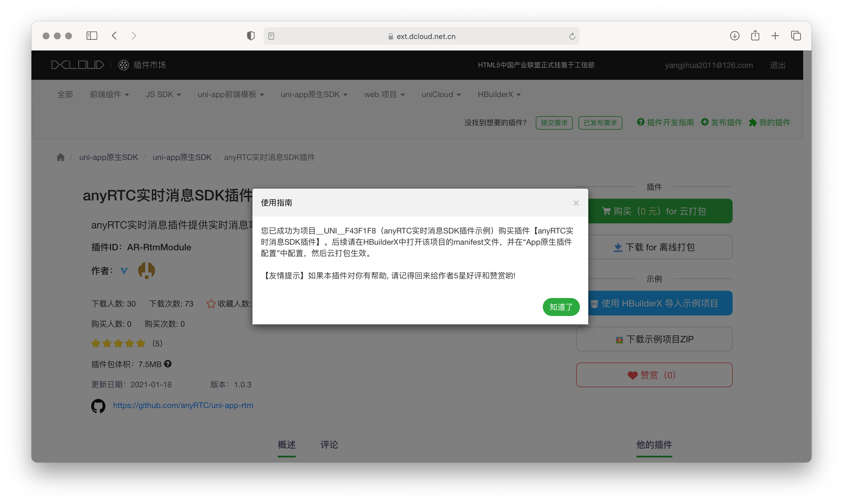Click the 知道了 button
The image size is (843, 504).
coord(561,307)
